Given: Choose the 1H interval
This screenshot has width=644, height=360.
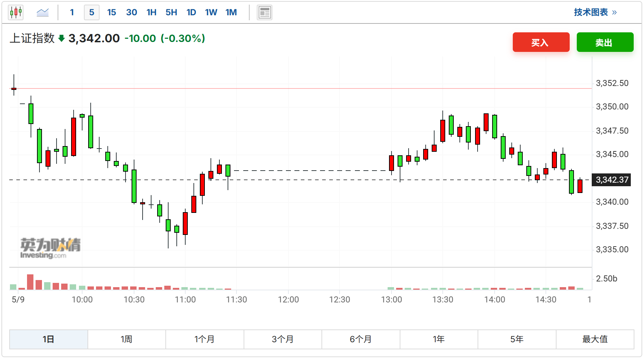Looking at the screenshot, I should [151, 12].
